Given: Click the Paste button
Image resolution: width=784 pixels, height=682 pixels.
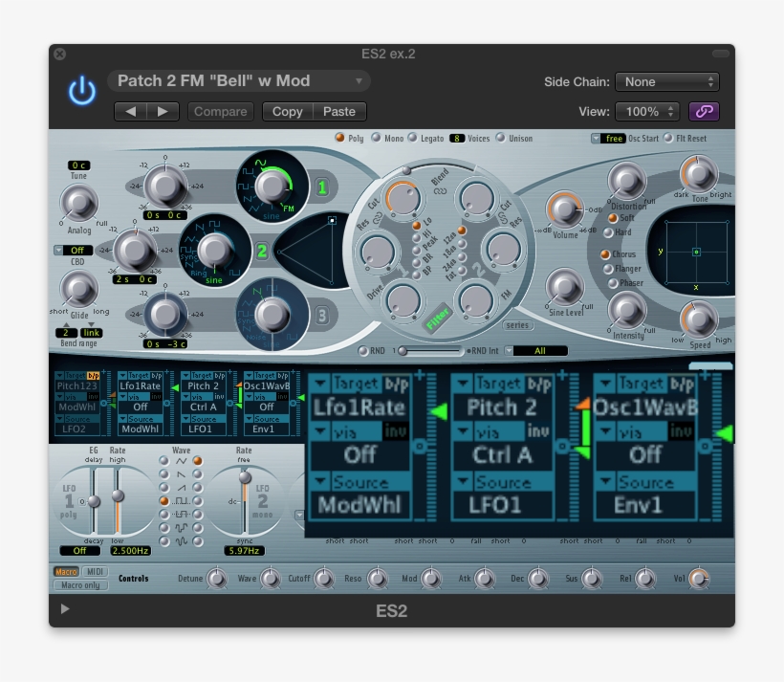Looking at the screenshot, I should point(339,111).
